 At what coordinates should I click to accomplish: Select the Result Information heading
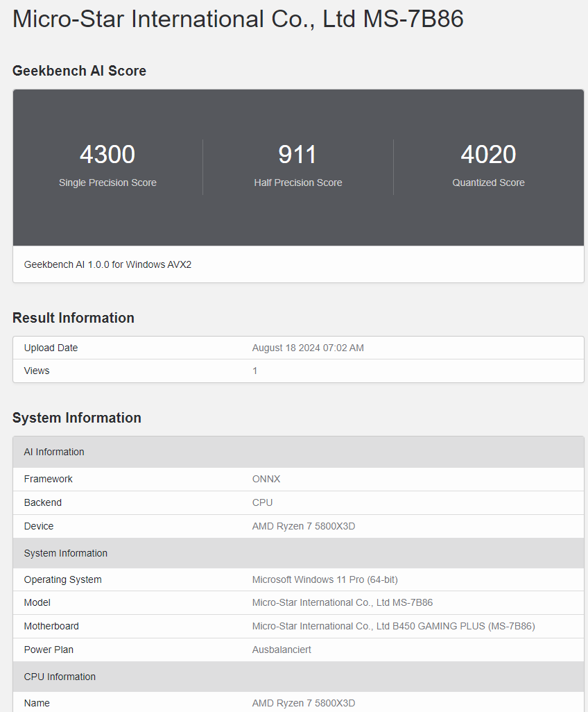(x=73, y=318)
